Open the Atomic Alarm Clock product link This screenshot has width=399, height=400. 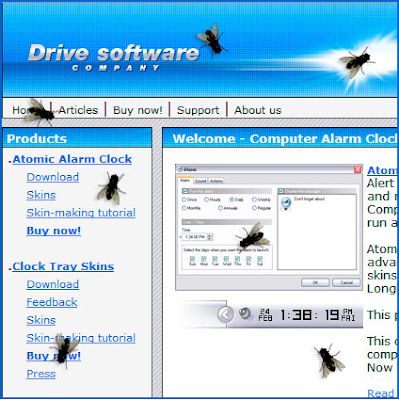72,159
